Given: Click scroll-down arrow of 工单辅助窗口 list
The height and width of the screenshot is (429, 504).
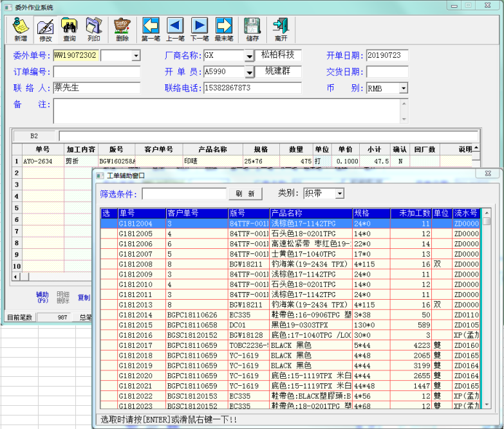Looking at the screenshot, I should pyautogui.click(x=487, y=405).
